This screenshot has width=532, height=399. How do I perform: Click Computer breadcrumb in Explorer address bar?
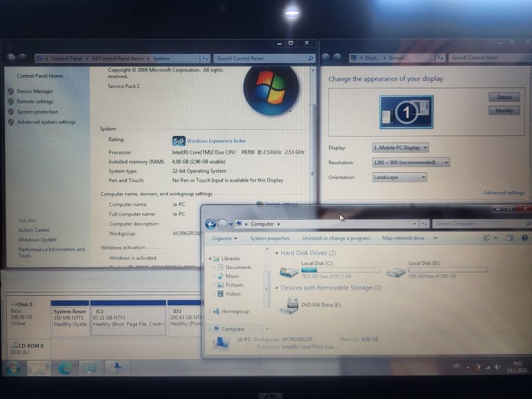(x=262, y=224)
